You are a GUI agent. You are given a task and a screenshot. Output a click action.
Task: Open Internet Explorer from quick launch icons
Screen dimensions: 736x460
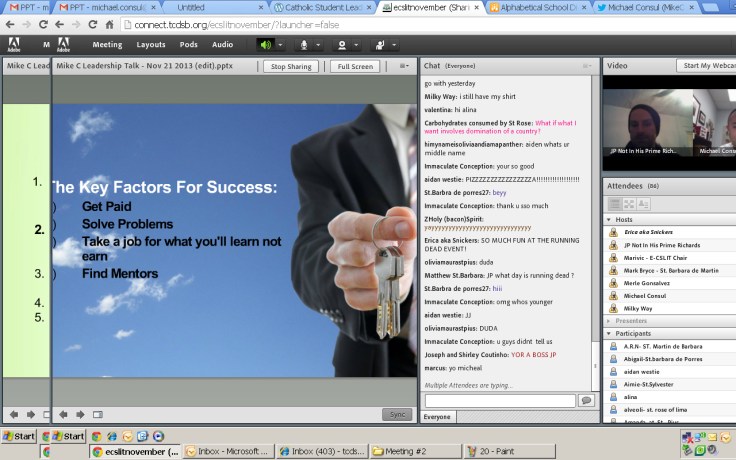pyautogui.click(x=112, y=436)
